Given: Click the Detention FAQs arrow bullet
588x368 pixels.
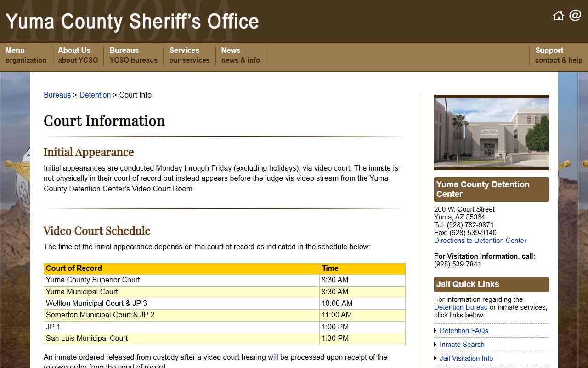Looking at the screenshot, I should pyautogui.click(x=435, y=331).
